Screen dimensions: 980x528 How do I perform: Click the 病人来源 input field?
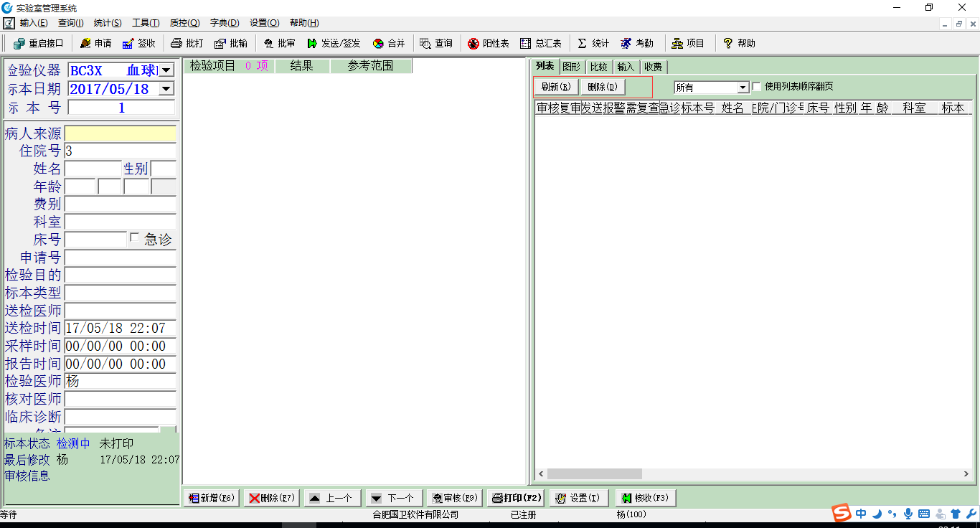click(x=120, y=133)
